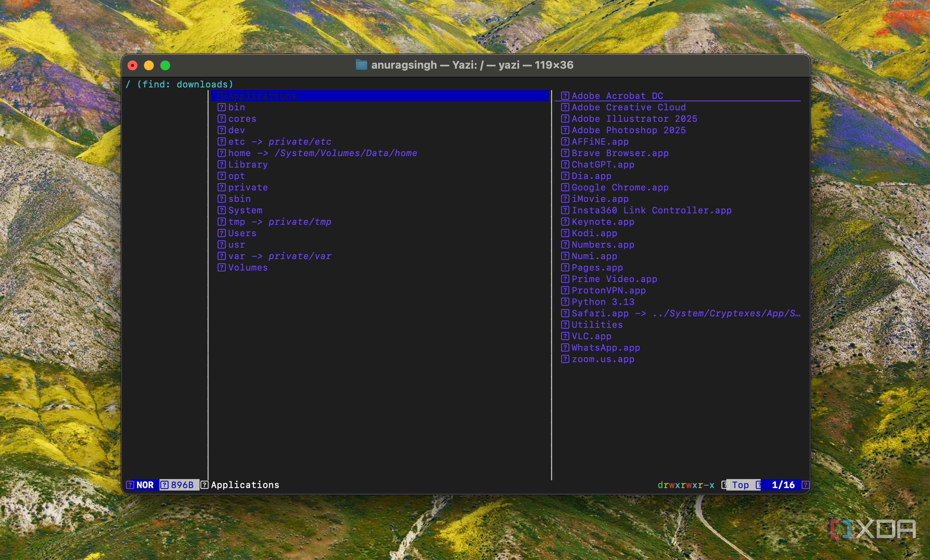Select Safari.app symlink in the preview pane
This screenshot has height=560, width=930.
point(600,313)
